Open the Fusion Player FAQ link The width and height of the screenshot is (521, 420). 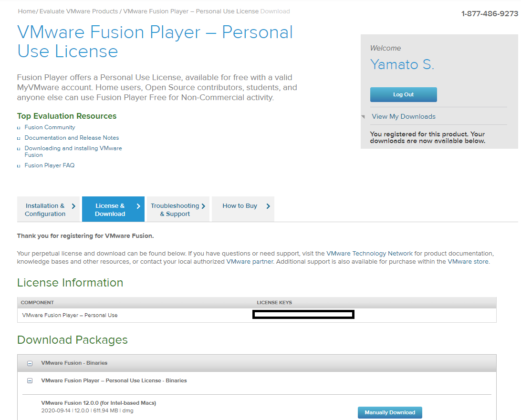[x=50, y=165]
